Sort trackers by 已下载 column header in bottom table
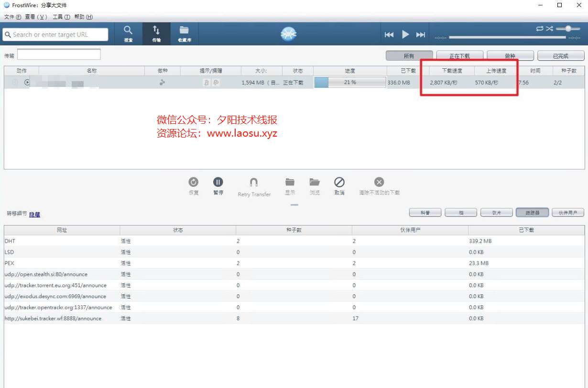Viewport: 588px width, 388px height. point(526,230)
